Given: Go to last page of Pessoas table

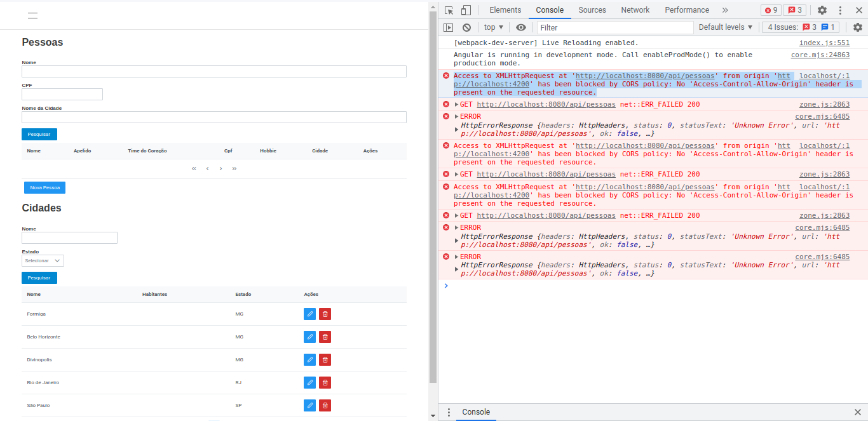Looking at the screenshot, I should [x=234, y=168].
